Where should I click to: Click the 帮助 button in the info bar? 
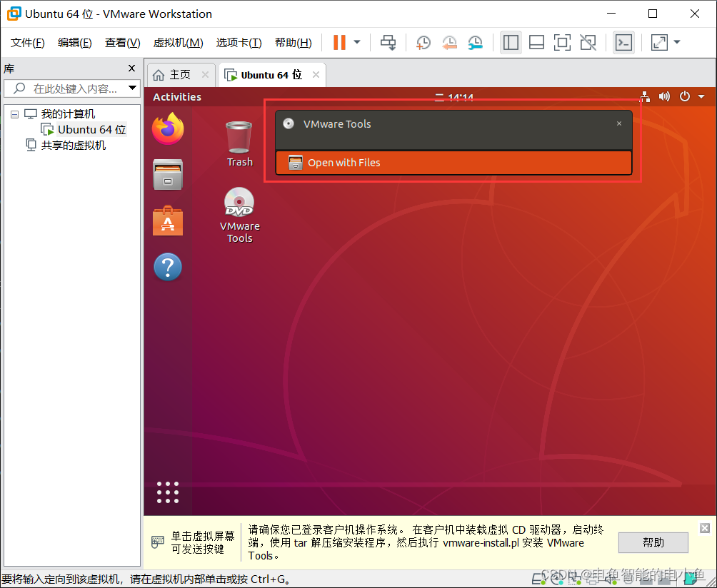(653, 542)
